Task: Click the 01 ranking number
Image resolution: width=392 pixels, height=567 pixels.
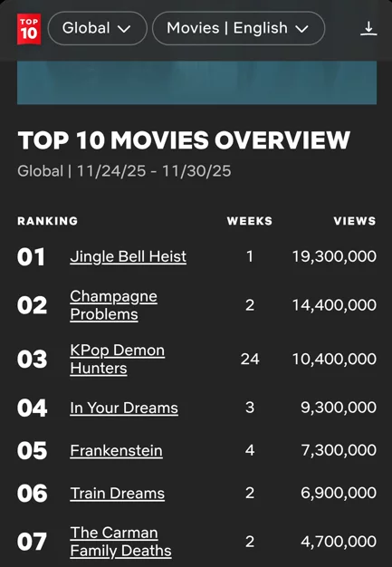Action: click(31, 257)
